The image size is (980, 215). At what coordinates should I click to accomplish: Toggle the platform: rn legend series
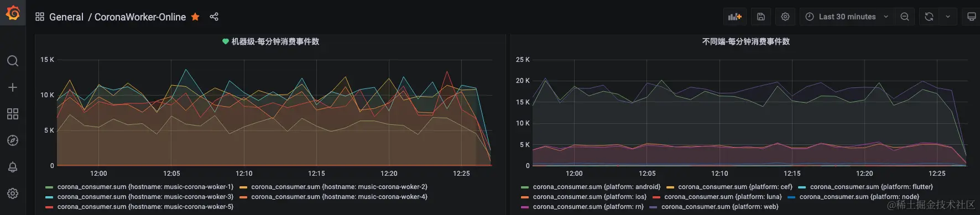point(588,207)
